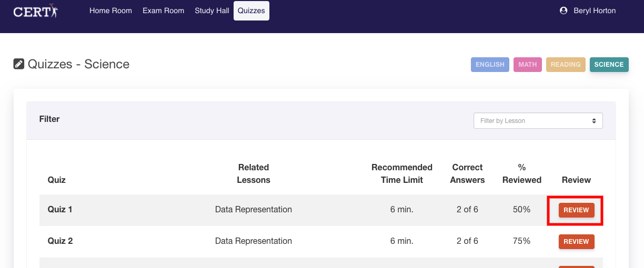Show Math quizzes
Screen dimensions: 644x268
(x=527, y=65)
